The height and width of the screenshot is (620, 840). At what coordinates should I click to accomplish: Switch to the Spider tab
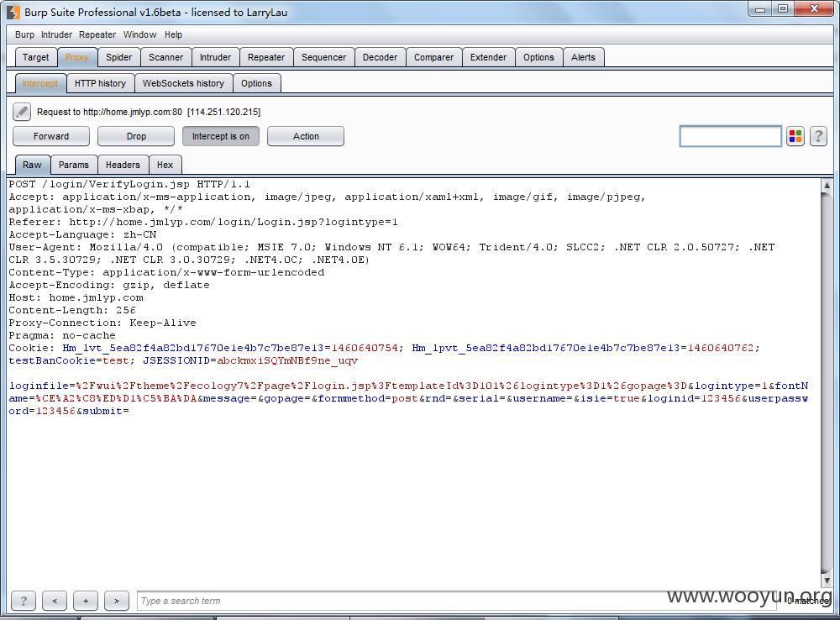pyautogui.click(x=119, y=57)
